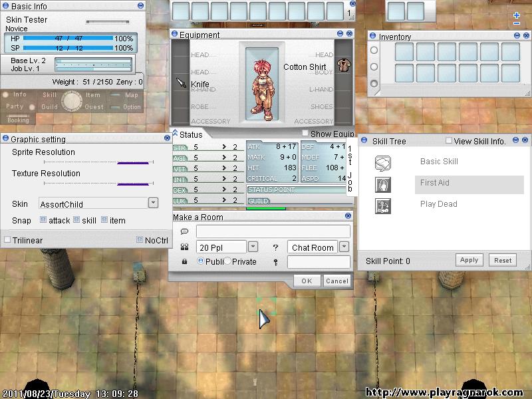Click minus icon at top right
Screen dimensions: 532x399
[x=517, y=23]
